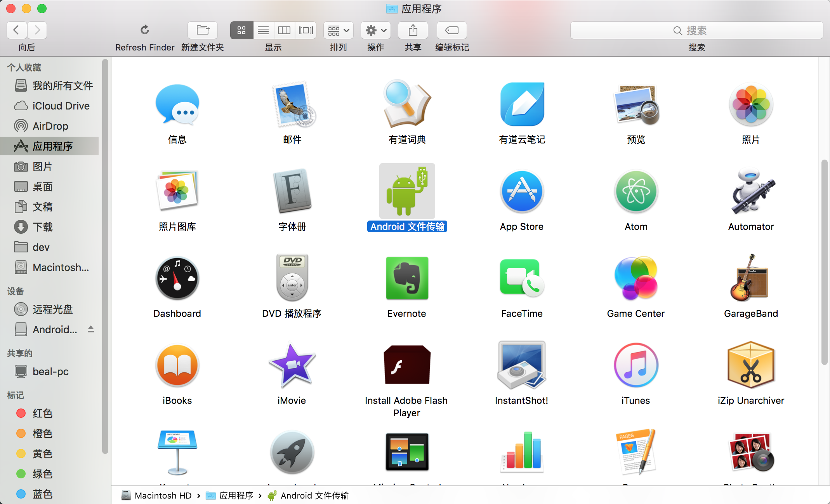Open Downloads folder in sidebar

43,227
